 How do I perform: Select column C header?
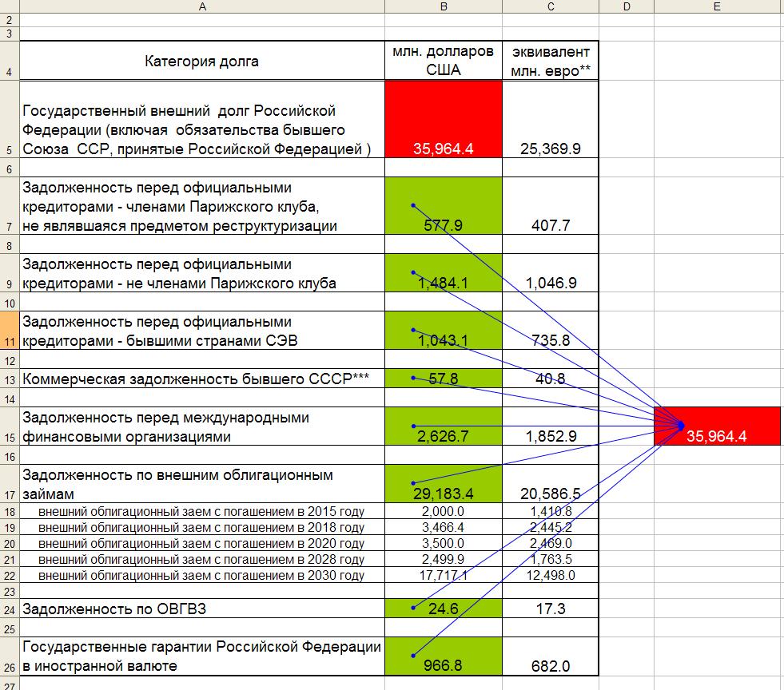click(551, 6)
